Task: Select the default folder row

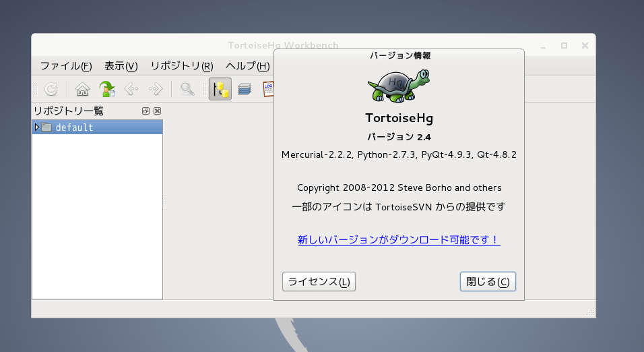Action: tap(97, 127)
